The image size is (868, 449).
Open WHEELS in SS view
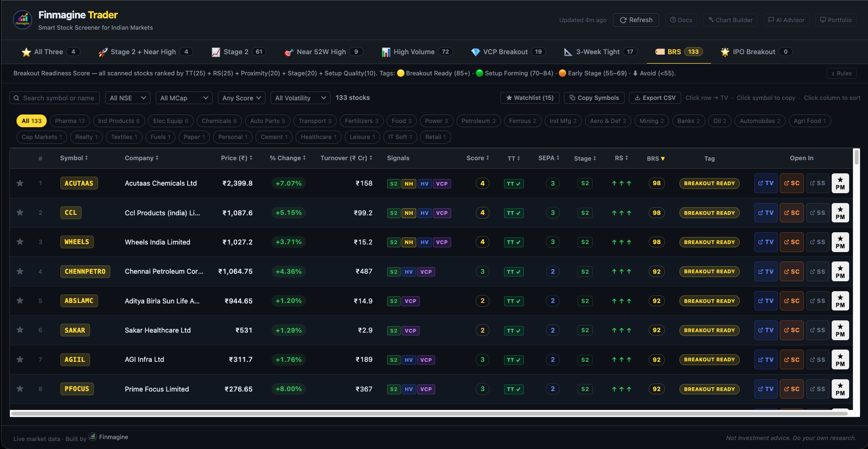(817, 242)
